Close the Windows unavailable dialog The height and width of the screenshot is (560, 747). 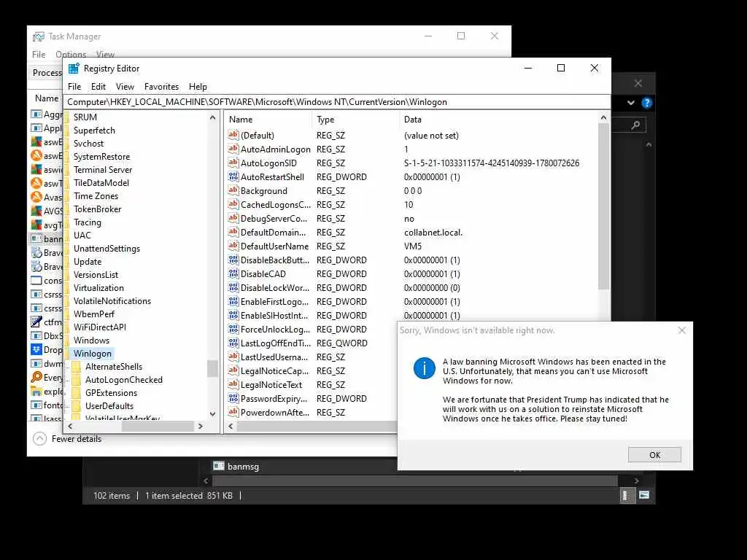coord(682,330)
